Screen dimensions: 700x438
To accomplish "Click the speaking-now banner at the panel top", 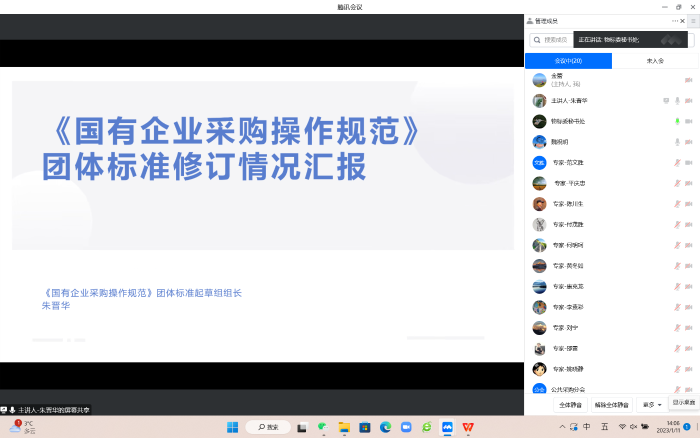I will (x=630, y=40).
